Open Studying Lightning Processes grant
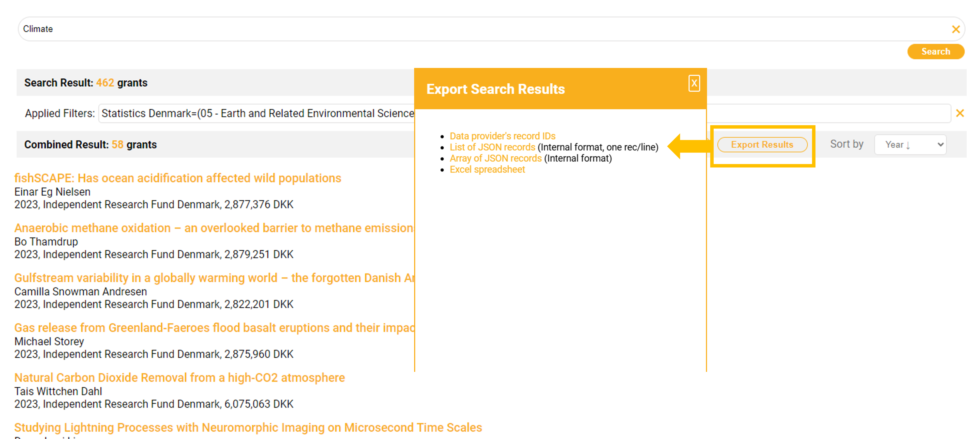The height and width of the screenshot is (439, 980). click(x=248, y=428)
